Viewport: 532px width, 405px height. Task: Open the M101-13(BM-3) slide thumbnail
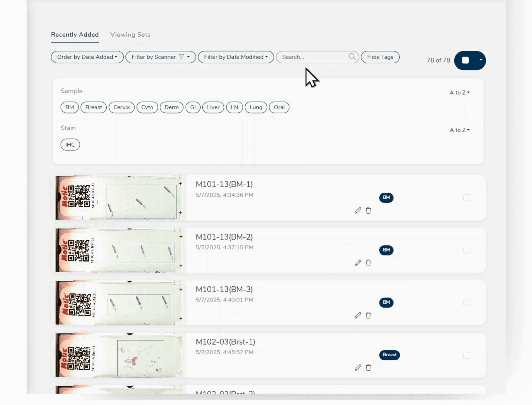coord(121,303)
